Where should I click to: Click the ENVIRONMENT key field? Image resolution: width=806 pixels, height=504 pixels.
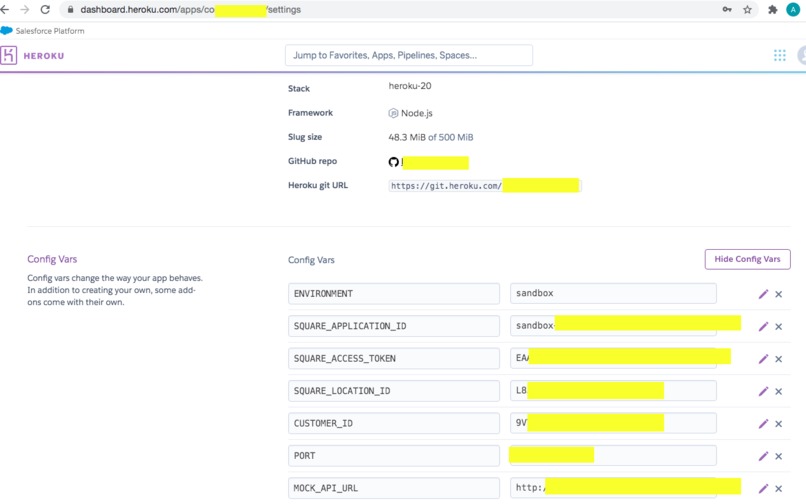[394, 294]
